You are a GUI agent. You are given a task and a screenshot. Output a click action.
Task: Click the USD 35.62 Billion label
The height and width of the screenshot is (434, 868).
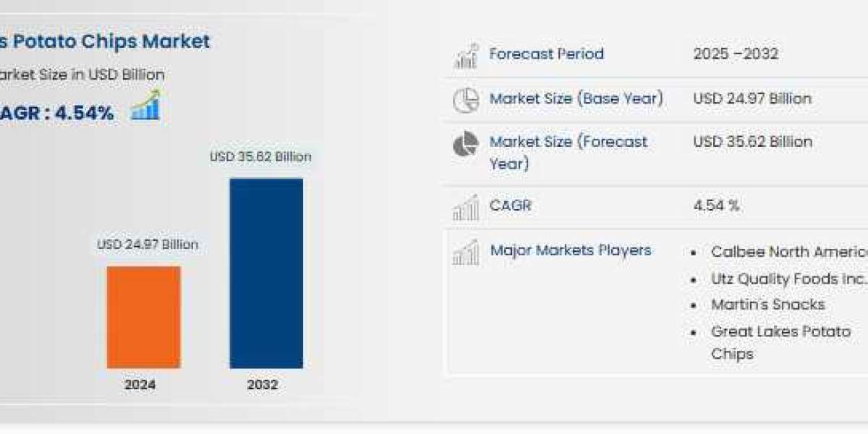[x=259, y=156]
